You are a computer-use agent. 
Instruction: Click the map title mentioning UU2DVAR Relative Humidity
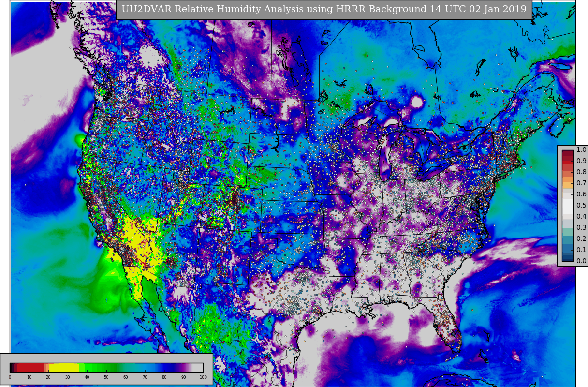[x=324, y=9]
